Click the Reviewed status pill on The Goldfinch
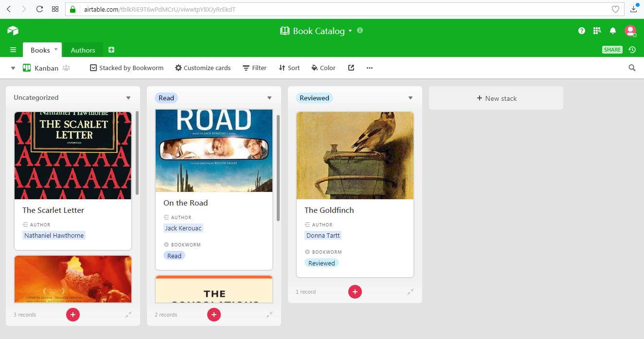The width and height of the screenshot is (644, 339). pos(322,263)
